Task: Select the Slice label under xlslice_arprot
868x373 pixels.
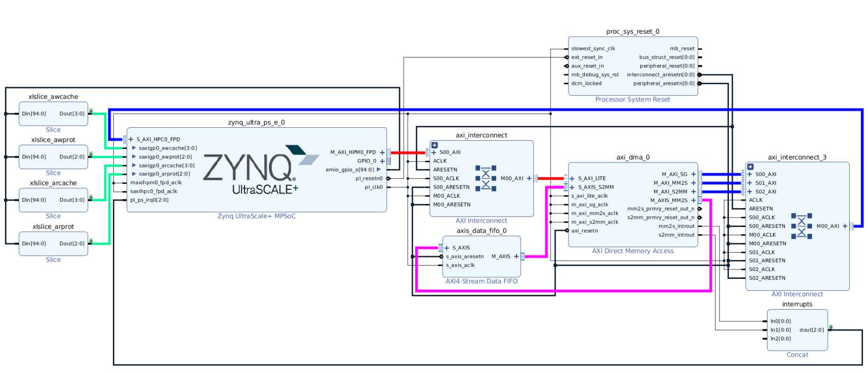Action: point(53,260)
